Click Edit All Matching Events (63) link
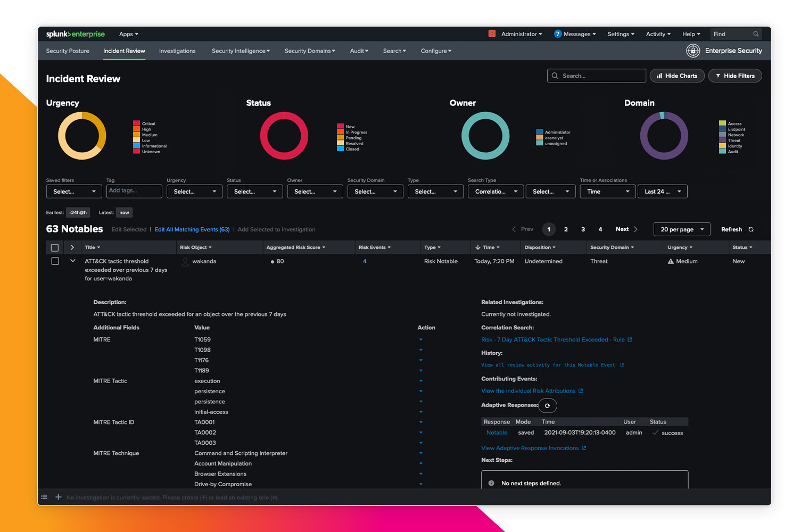The width and height of the screenshot is (809, 532). pyautogui.click(x=192, y=229)
